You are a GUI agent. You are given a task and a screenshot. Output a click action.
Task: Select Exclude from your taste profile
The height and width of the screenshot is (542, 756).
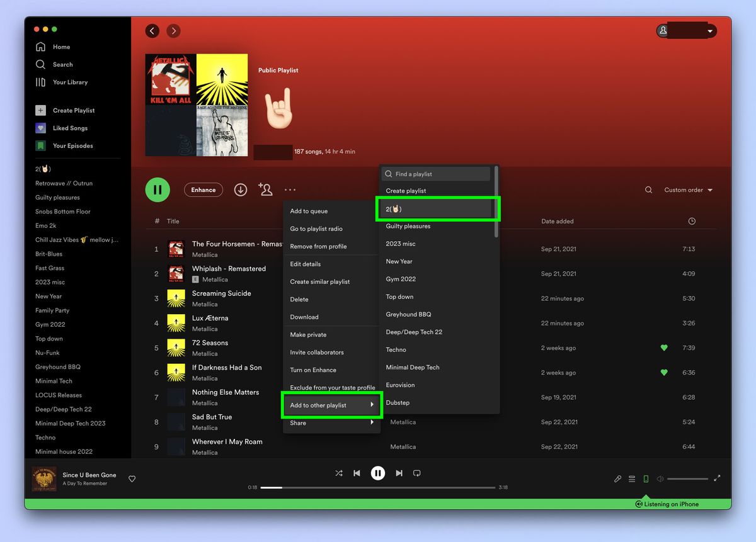331,388
